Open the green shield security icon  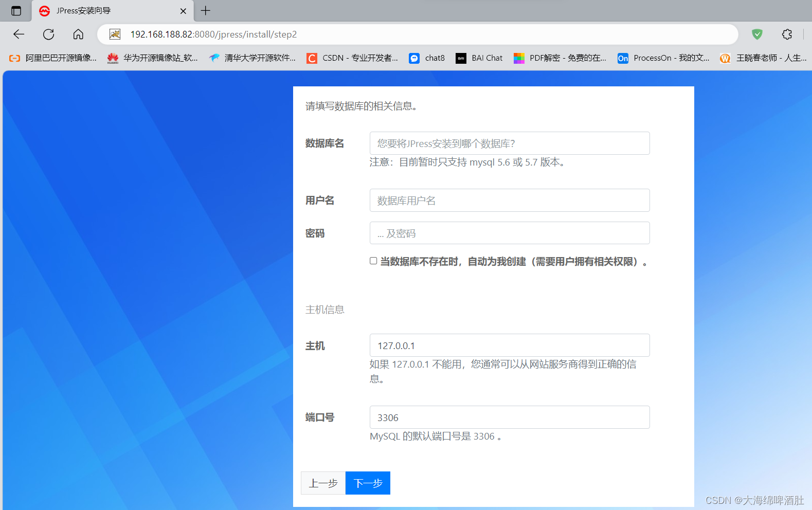click(757, 34)
